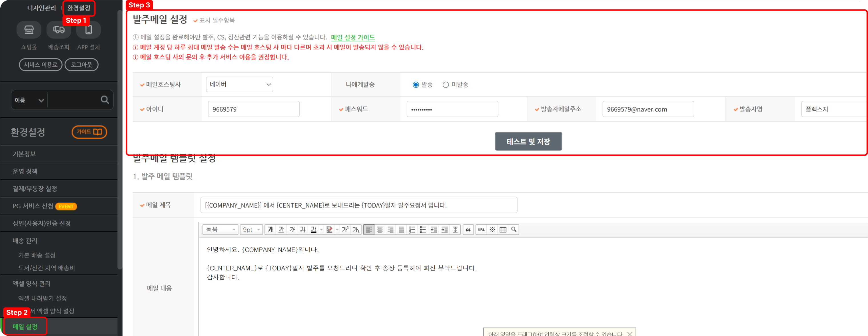Click the mail body text 감사합니다.

(x=223, y=277)
